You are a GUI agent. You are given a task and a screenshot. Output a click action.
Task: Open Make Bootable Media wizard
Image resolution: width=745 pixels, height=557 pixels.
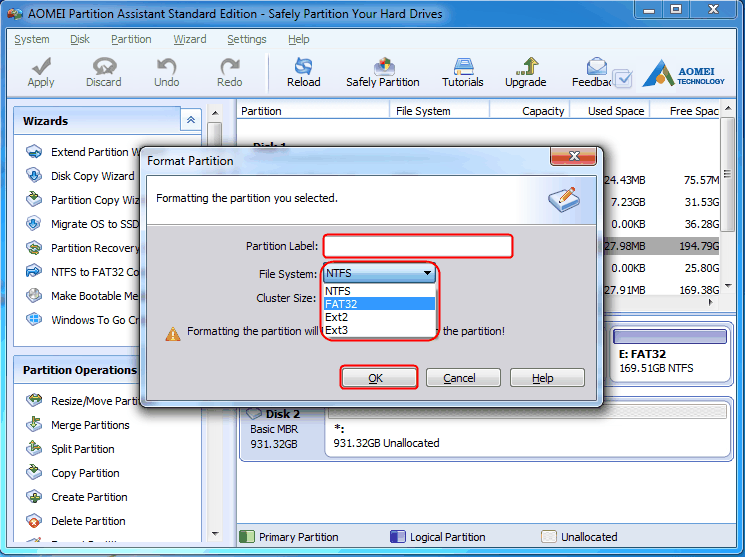click(83, 296)
